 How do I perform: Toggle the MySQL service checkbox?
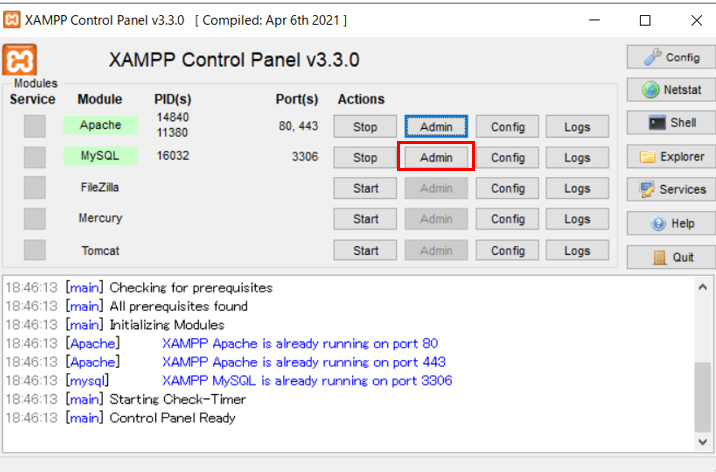[x=35, y=157]
